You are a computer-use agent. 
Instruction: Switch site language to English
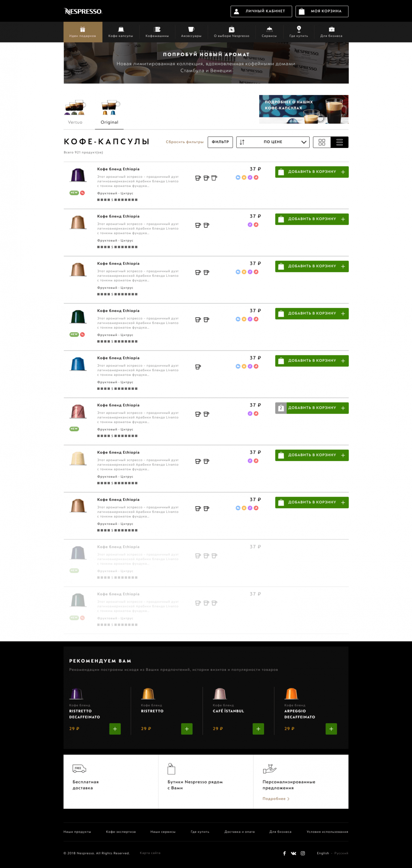click(x=323, y=853)
